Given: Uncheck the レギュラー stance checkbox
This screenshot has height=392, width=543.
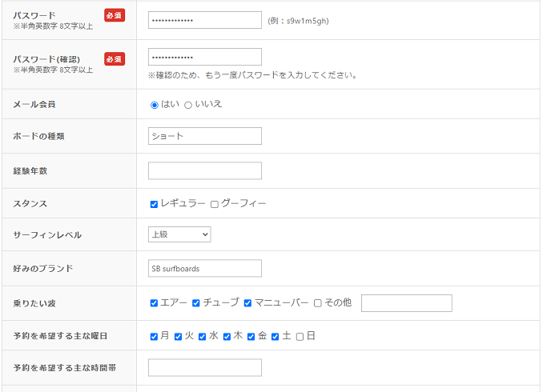Looking at the screenshot, I should point(154,204).
